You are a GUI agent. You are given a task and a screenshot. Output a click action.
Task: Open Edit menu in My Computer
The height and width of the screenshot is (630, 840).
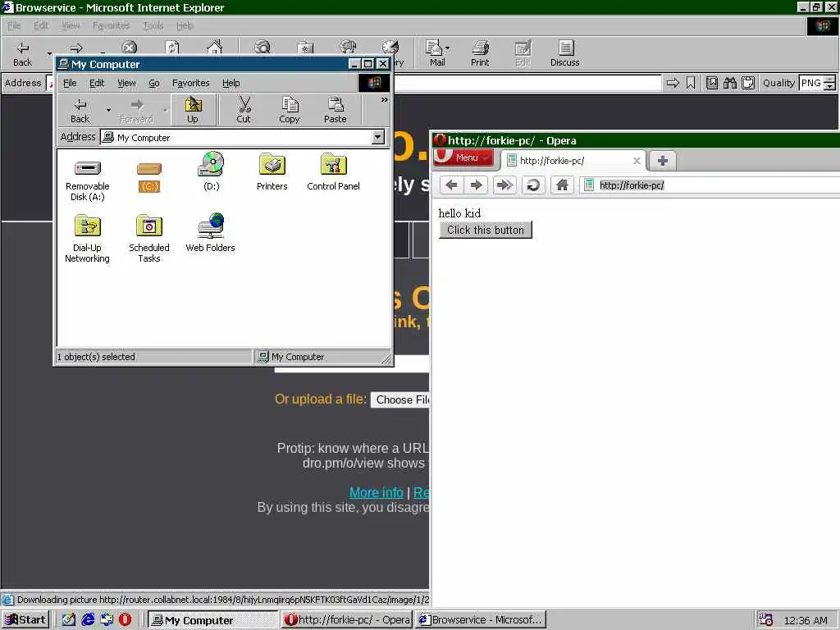(x=97, y=83)
